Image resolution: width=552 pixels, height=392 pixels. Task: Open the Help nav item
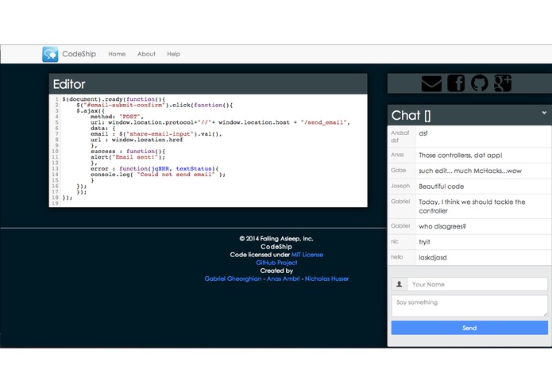(x=174, y=54)
